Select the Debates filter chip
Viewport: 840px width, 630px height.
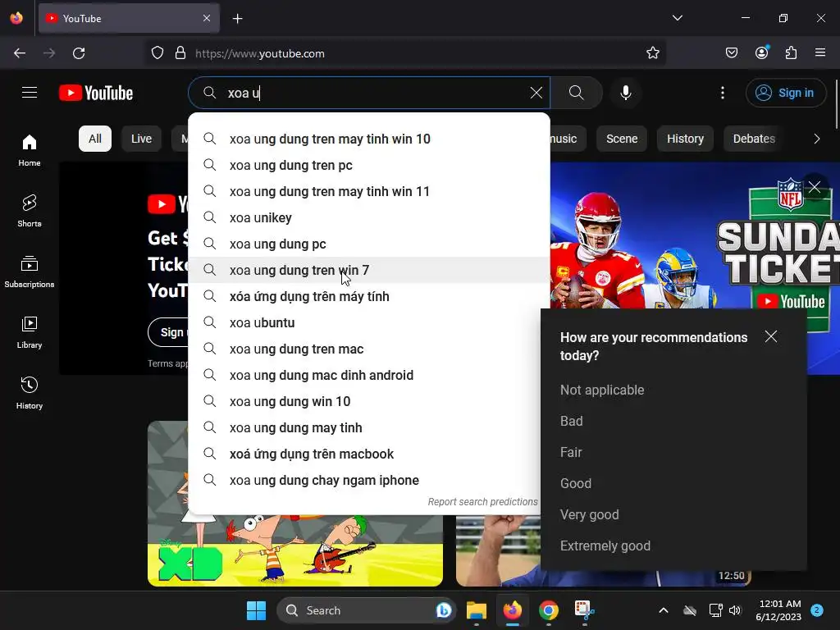pos(754,139)
